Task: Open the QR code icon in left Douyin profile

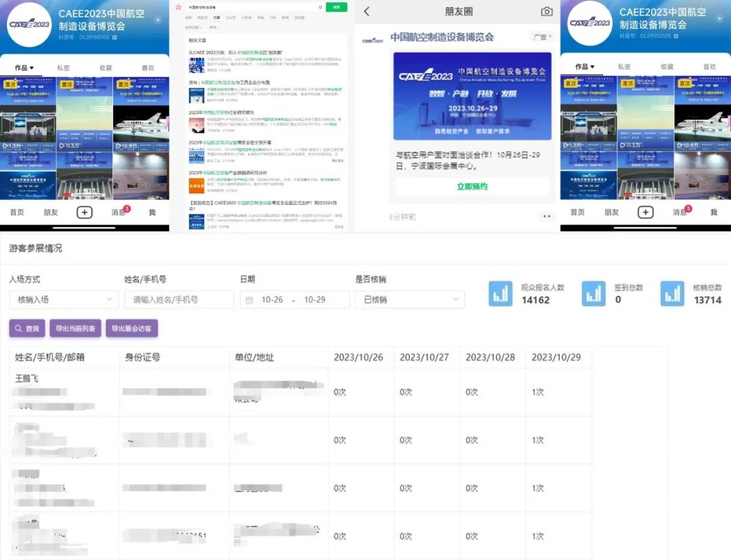Action: [x=114, y=37]
